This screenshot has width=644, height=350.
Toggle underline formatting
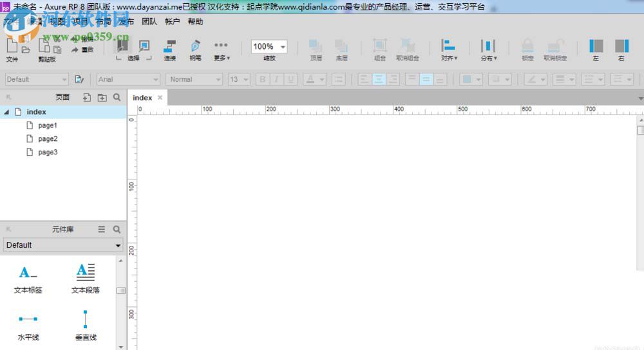(290, 79)
